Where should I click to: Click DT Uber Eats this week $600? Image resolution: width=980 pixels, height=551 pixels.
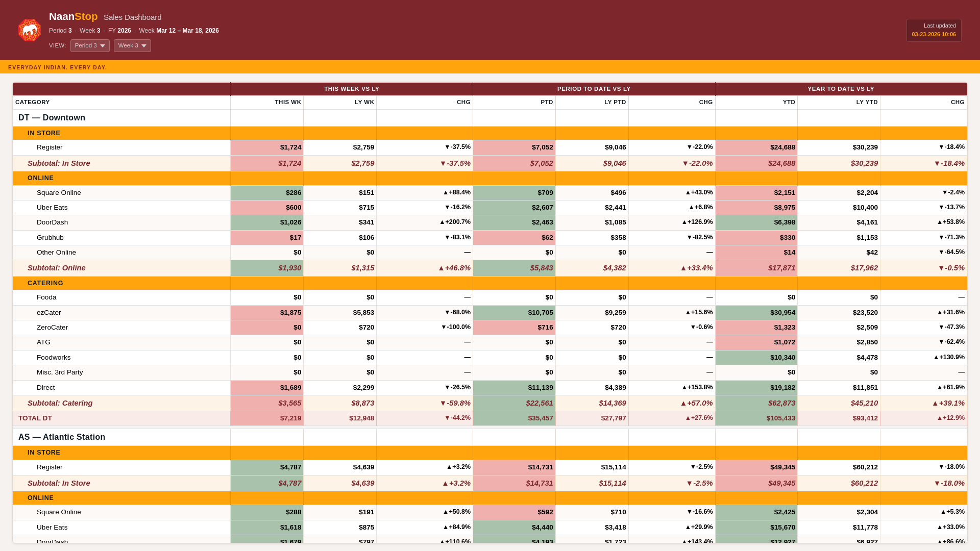pyautogui.click(x=267, y=208)
